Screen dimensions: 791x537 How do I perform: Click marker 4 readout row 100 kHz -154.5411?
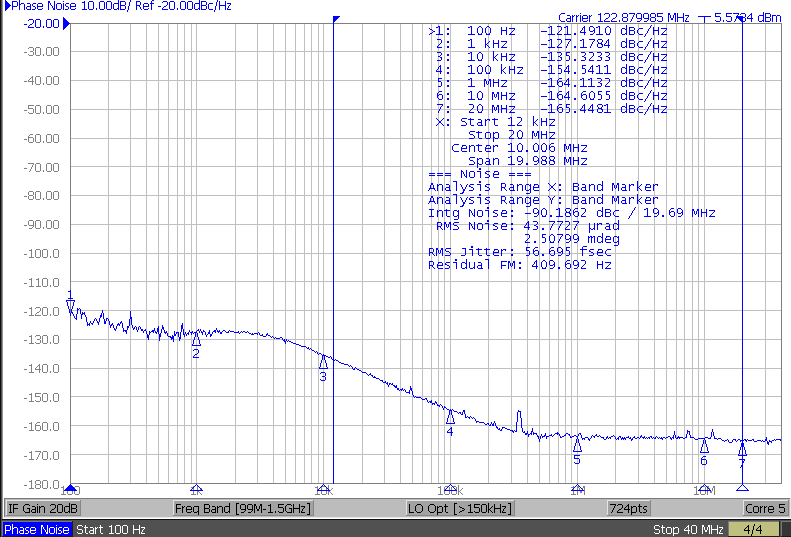(x=552, y=70)
